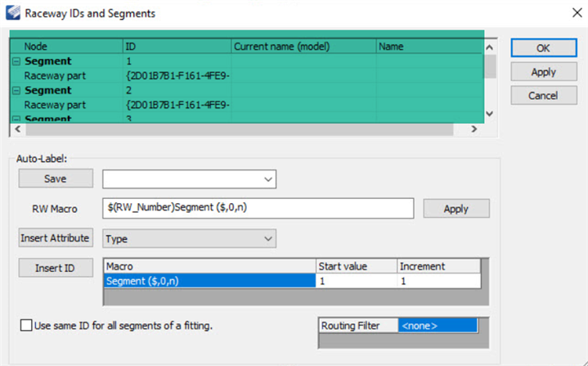Screen dimensions: 588x366
Task: Apply the RW Macro
Action: click(x=456, y=209)
